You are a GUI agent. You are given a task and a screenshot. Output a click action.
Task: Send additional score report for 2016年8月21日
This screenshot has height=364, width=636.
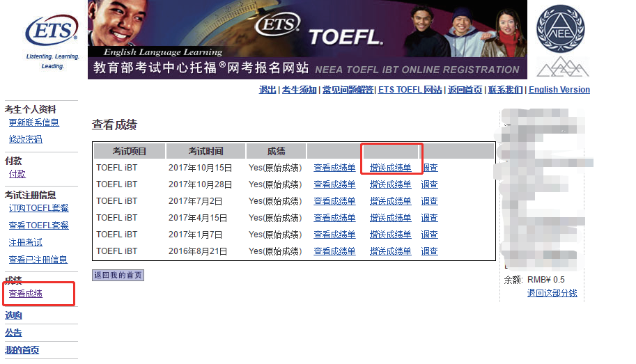pos(391,251)
